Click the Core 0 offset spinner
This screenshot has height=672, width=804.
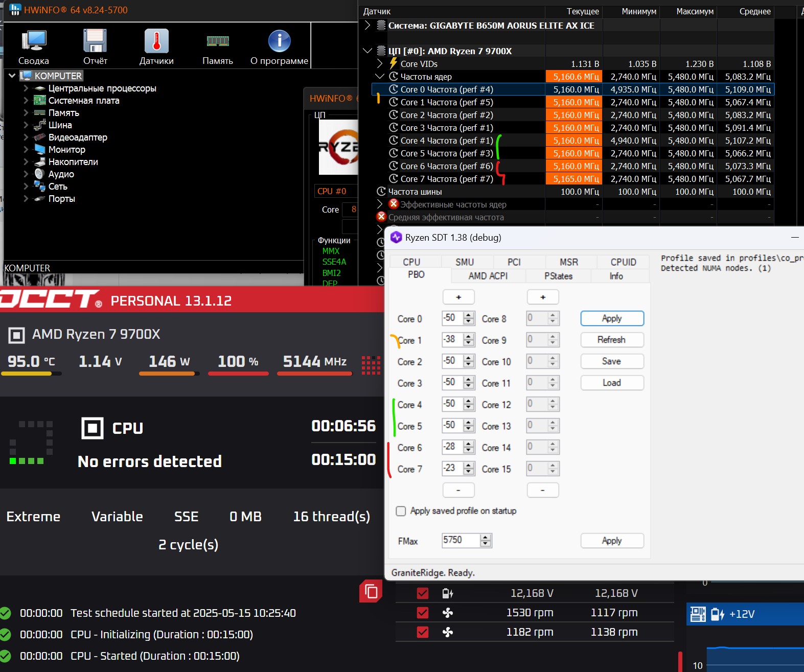(x=469, y=318)
